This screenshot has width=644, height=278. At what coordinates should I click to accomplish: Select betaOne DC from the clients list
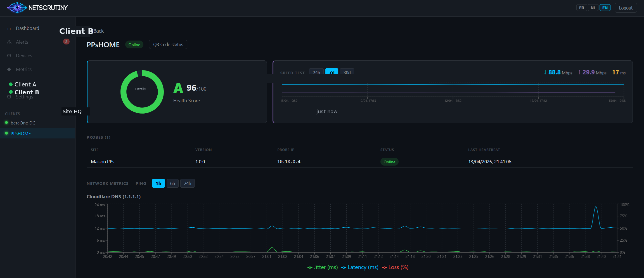23,122
